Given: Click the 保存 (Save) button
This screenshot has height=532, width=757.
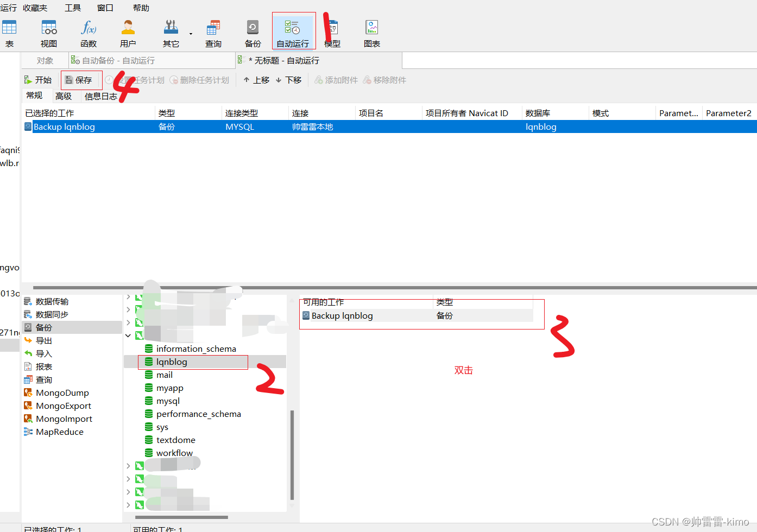Looking at the screenshot, I should pos(79,80).
